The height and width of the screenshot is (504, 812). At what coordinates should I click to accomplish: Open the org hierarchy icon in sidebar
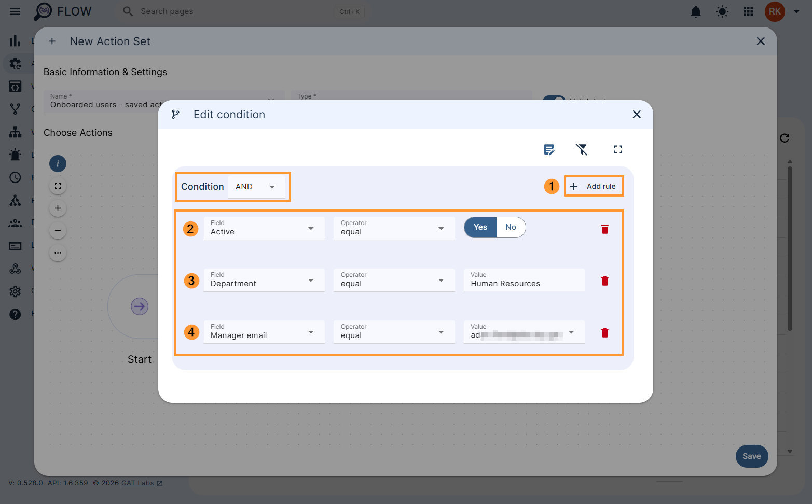[x=15, y=132]
